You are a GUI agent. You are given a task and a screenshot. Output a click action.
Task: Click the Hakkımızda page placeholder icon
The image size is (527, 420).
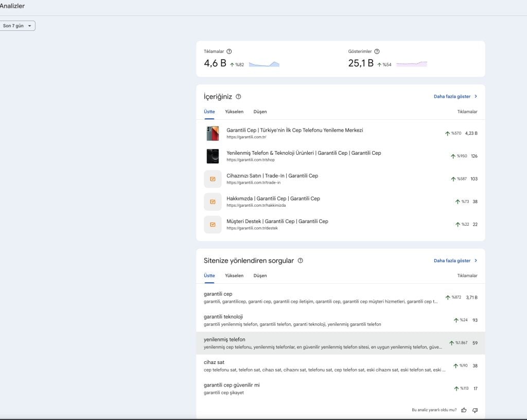[213, 202]
